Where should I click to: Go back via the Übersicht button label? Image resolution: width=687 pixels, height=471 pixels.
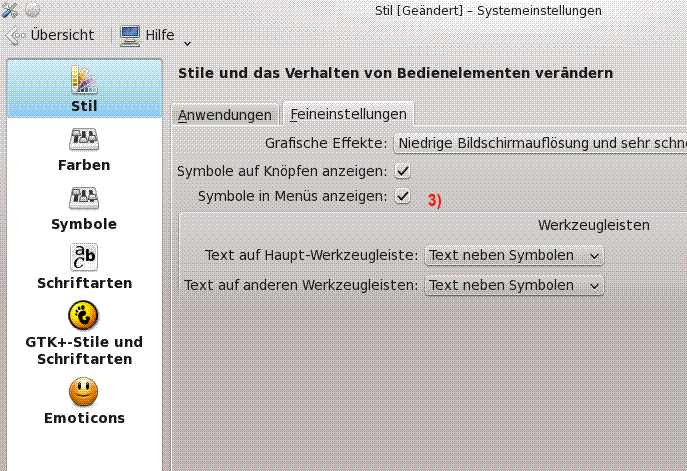pos(62,35)
